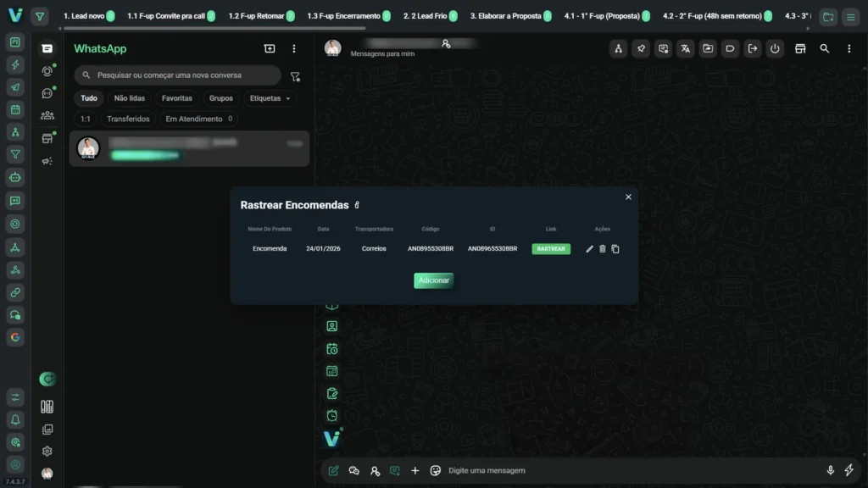Open search in the conversation header
This screenshot has width=868, height=488.
[824, 49]
